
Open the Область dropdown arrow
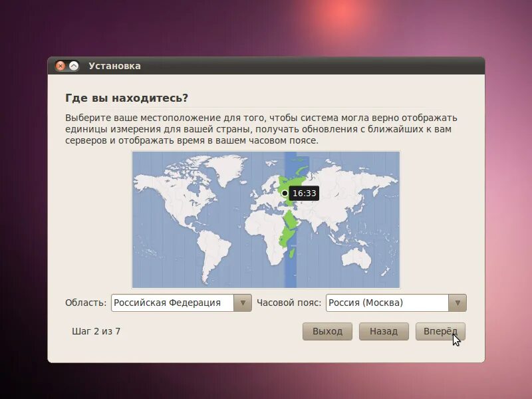click(243, 303)
